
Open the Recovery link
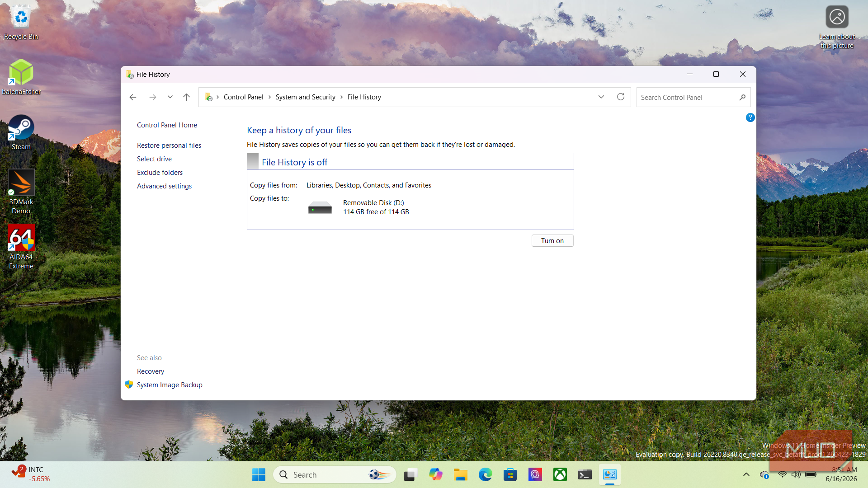[x=151, y=371]
